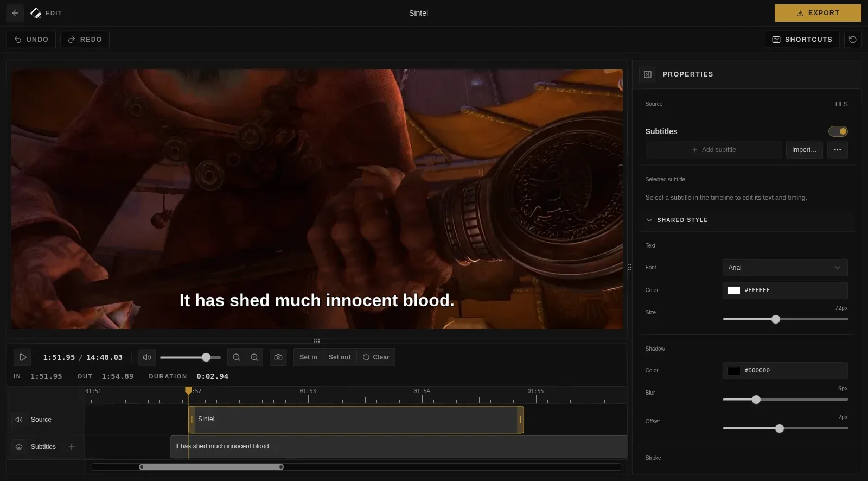Screen dimensions: 868x481
Task: Capture a snapshot with camera icon
Action: coord(278,357)
